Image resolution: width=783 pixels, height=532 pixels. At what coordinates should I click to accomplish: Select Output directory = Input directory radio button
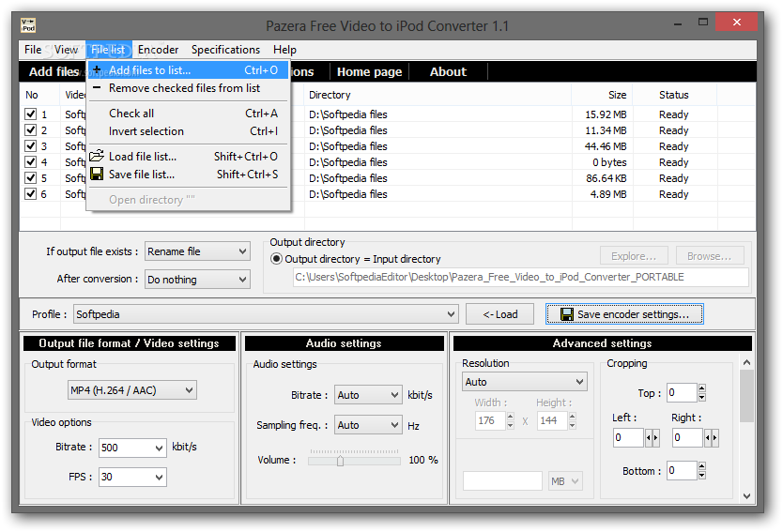[x=276, y=259]
